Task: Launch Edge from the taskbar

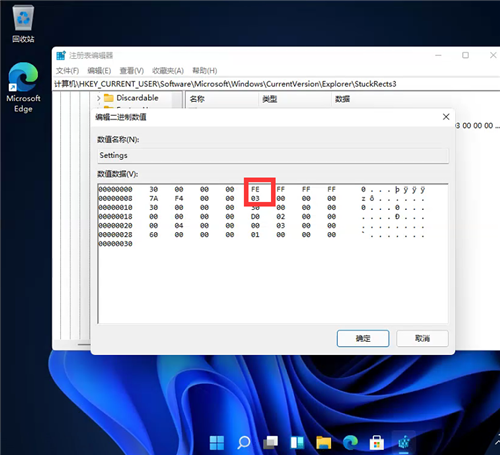Action: 350,443
